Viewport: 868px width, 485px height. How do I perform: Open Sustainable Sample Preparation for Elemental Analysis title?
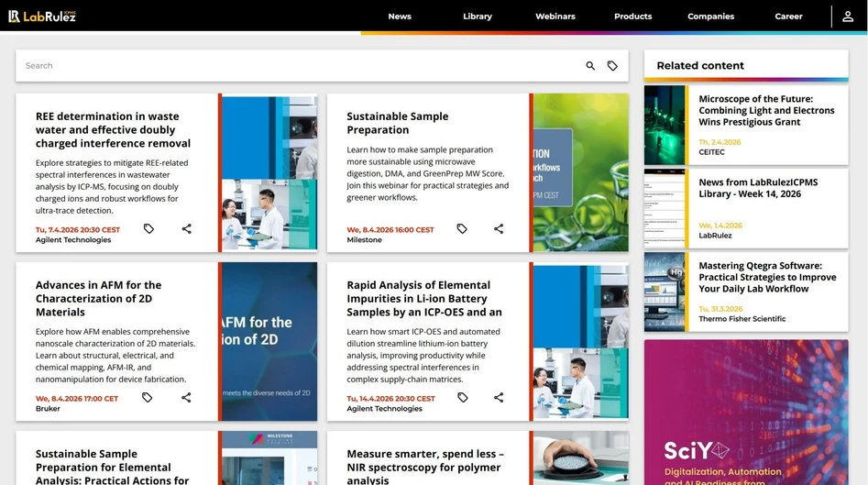113,468
